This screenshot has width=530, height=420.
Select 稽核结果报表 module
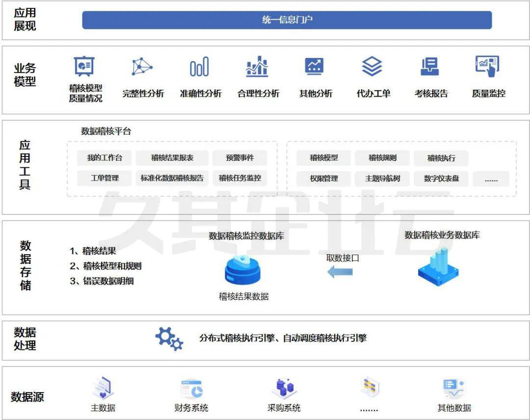172,158
